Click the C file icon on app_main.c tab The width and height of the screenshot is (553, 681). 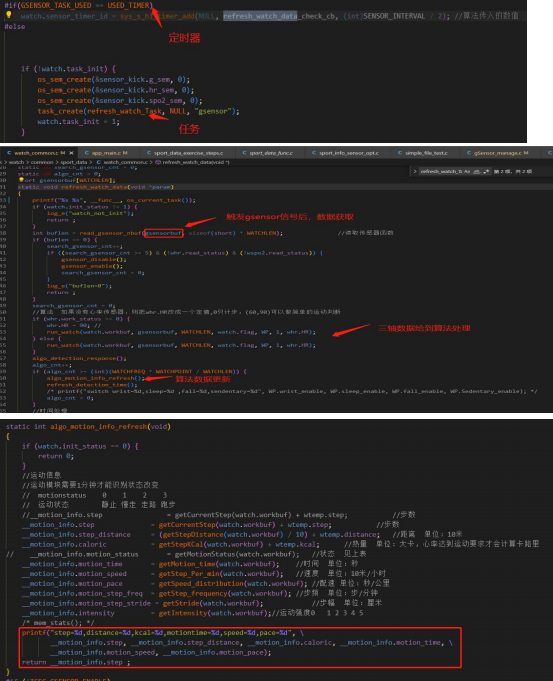coord(86,153)
